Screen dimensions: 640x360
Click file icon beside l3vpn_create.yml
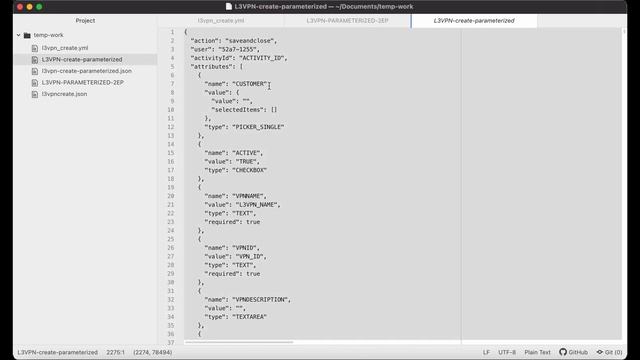coord(35,48)
